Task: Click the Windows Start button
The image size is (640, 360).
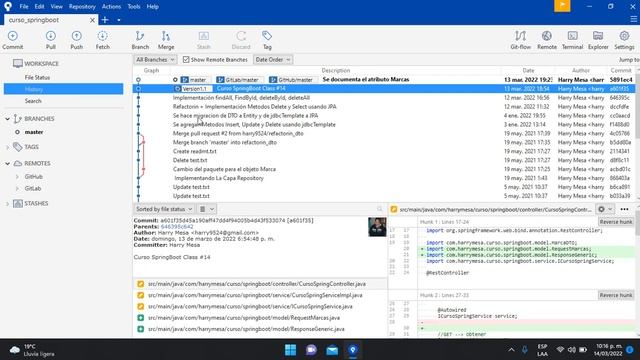Action: 291,350
